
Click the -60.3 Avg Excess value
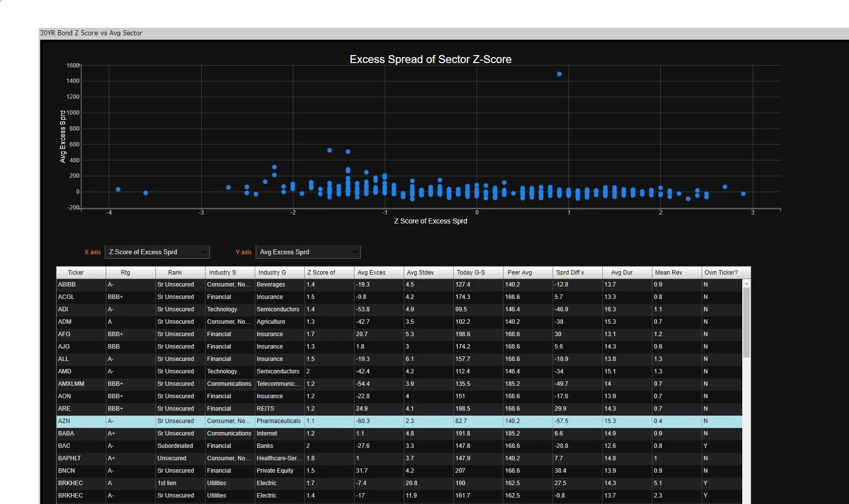point(379,421)
